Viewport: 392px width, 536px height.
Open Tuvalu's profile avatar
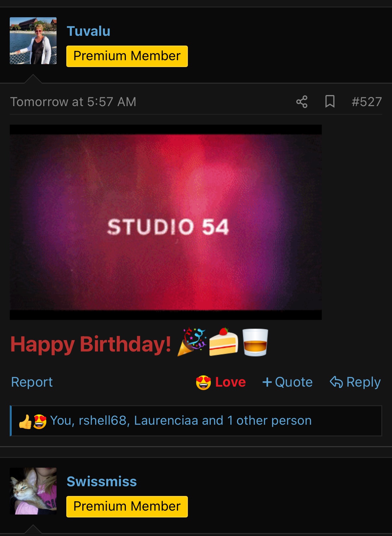(33, 41)
